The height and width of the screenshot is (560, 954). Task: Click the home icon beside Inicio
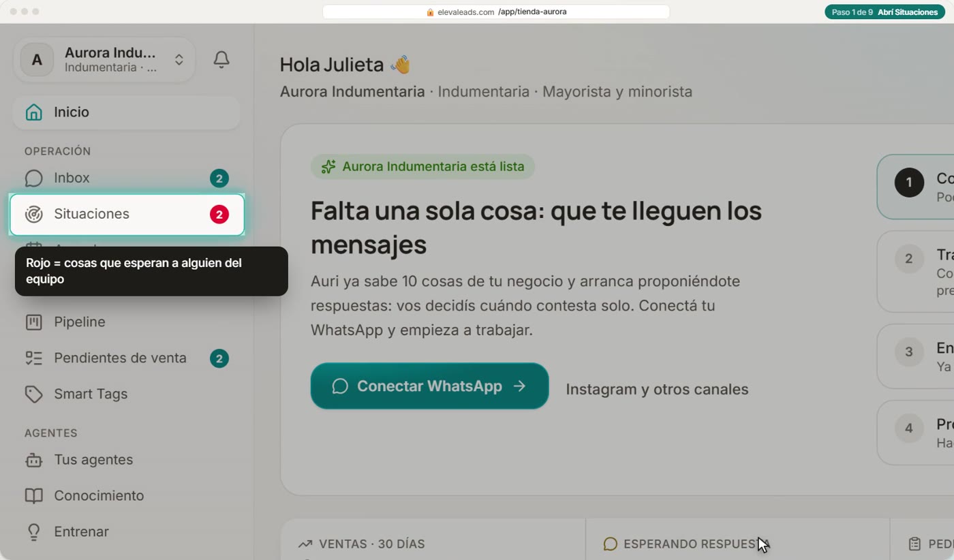[x=33, y=112]
